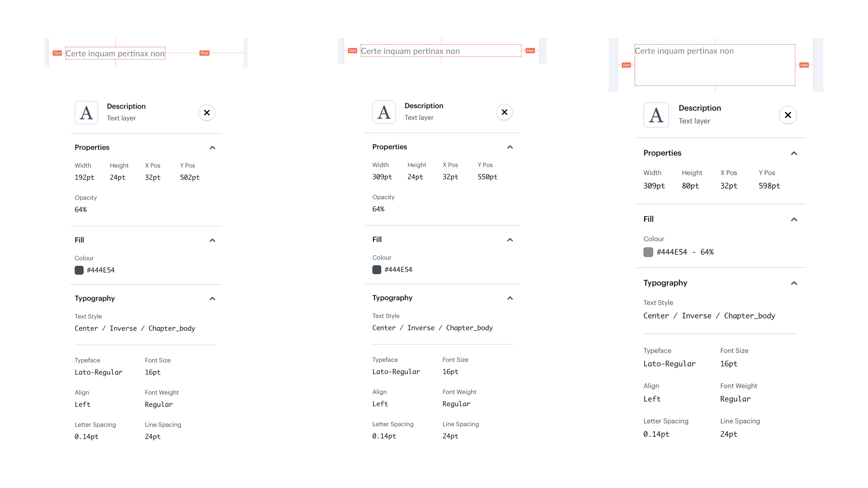Click Lato-Regular typeface in left panel
This screenshot has width=868, height=488.
[98, 372]
